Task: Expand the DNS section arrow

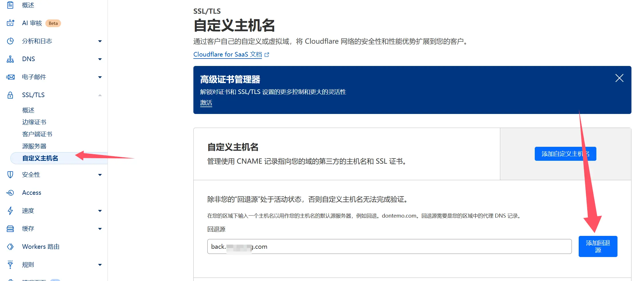Action: (100, 59)
